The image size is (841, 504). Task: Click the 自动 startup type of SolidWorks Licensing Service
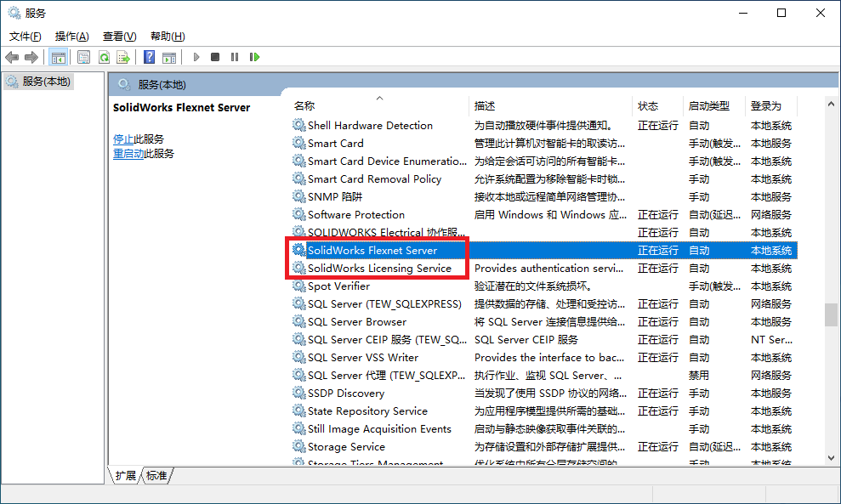click(x=699, y=268)
